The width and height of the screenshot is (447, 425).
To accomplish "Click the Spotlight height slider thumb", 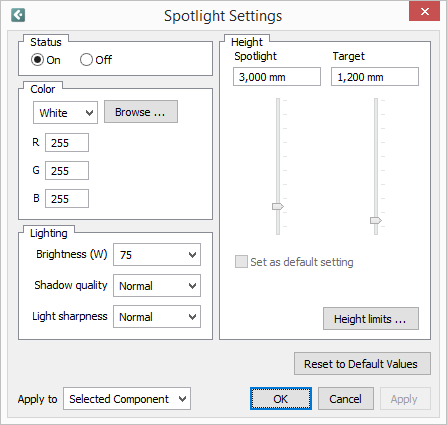I will tap(278, 207).
